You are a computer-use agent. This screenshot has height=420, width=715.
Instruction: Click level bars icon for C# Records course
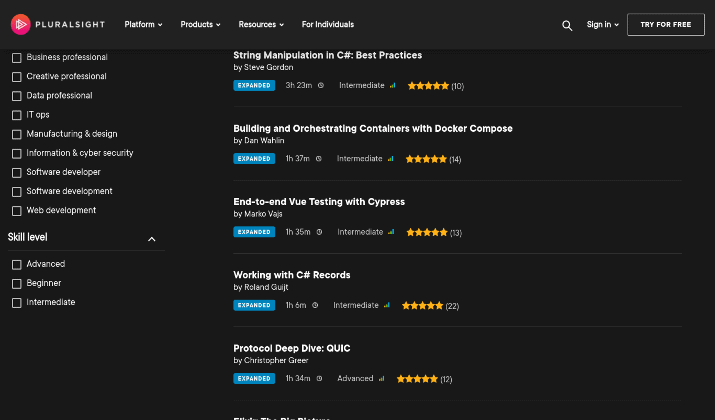coord(387,305)
